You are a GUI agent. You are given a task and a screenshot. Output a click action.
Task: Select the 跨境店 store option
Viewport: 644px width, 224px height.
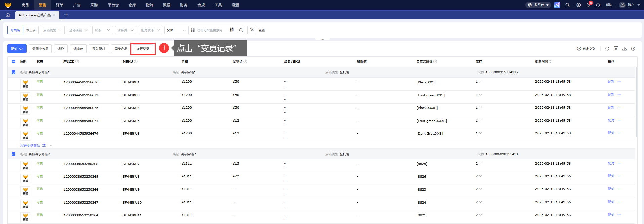15,30
